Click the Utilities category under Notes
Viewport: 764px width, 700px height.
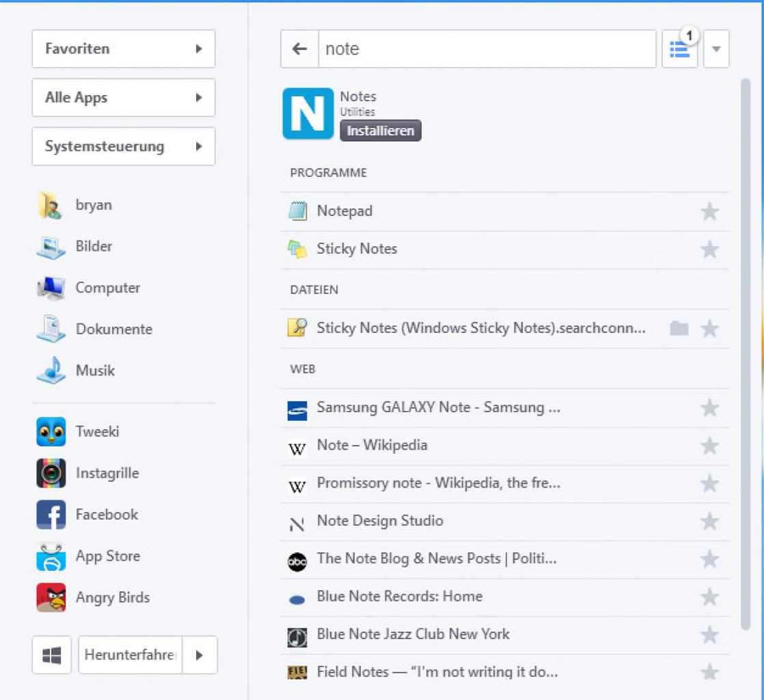click(357, 112)
